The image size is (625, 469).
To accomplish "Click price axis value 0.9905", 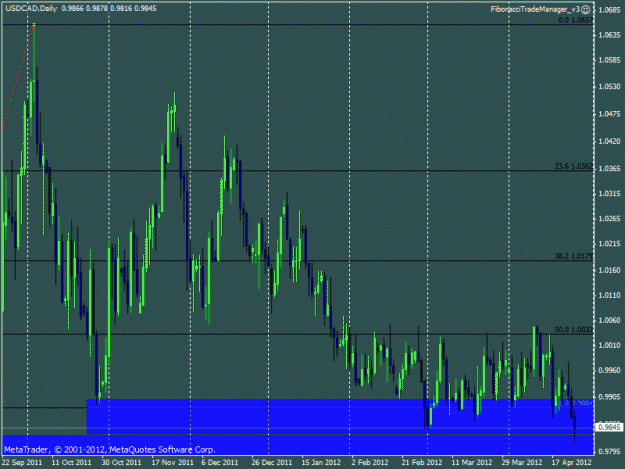I will [609, 397].
